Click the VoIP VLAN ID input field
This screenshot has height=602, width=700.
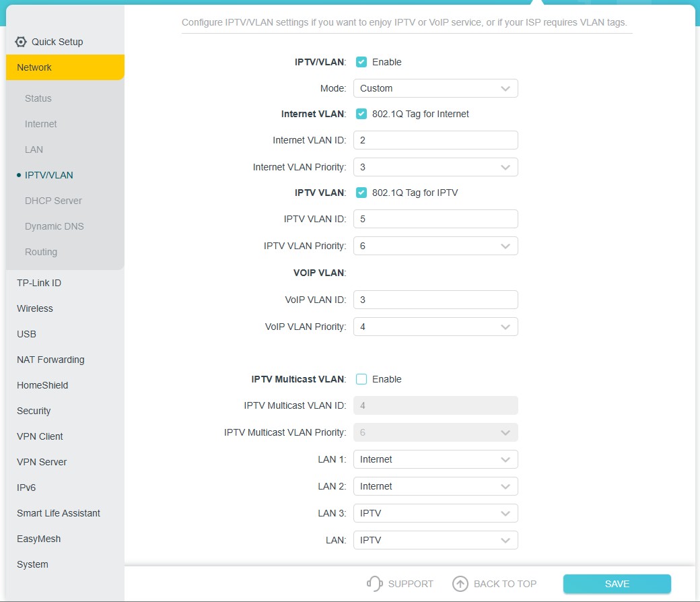tap(435, 300)
